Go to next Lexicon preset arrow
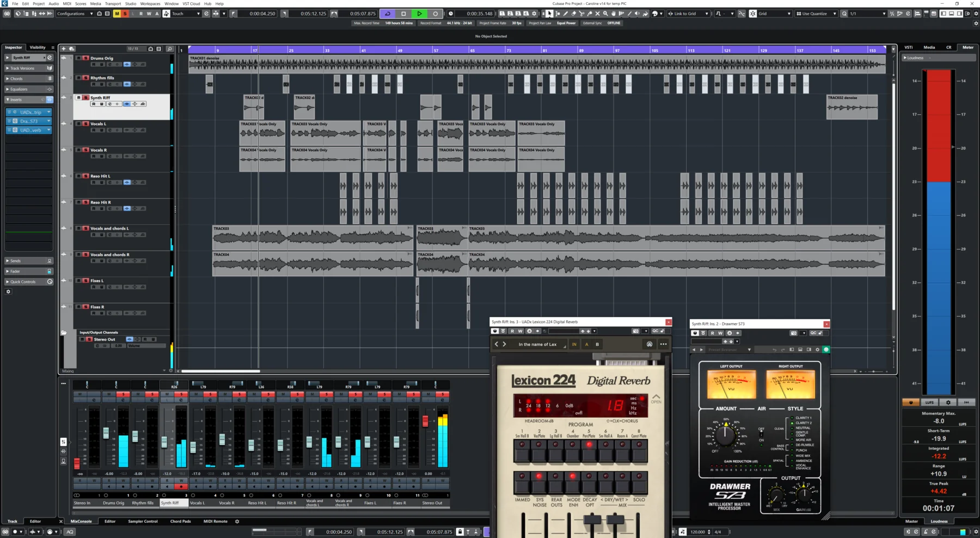This screenshot has width=980, height=538. (x=504, y=344)
